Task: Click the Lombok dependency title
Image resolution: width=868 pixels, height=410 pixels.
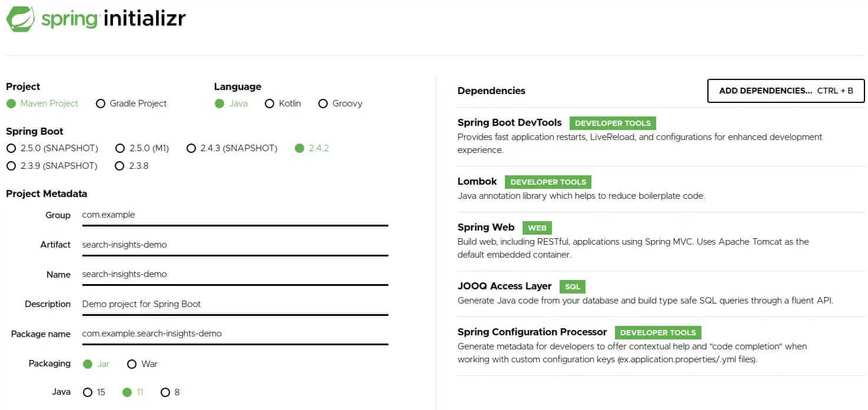Action: 477,181
